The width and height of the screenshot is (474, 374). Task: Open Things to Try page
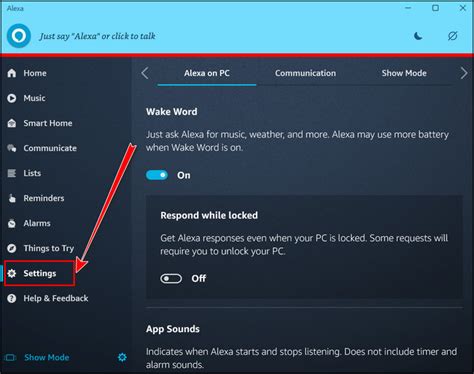[49, 248]
